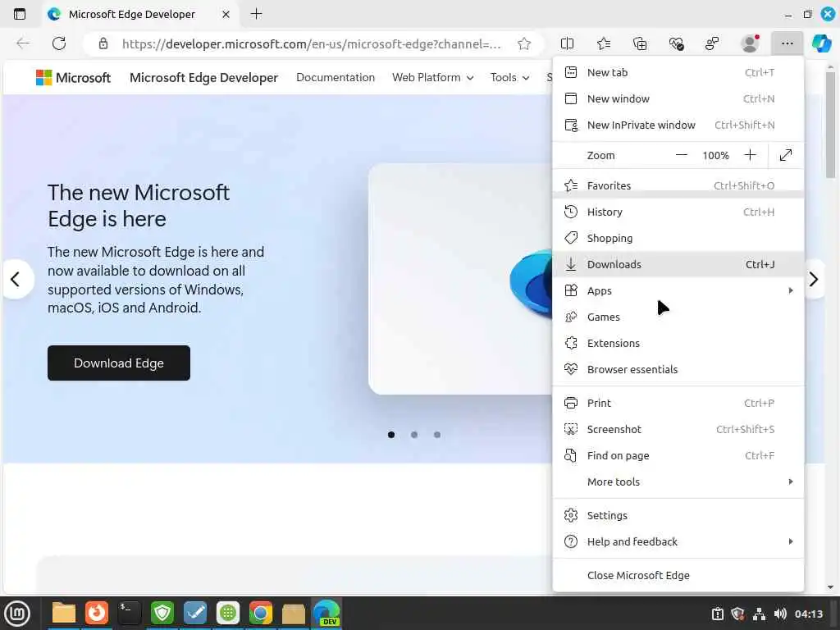Click the Edge Dev taskbar icon

(x=326, y=612)
